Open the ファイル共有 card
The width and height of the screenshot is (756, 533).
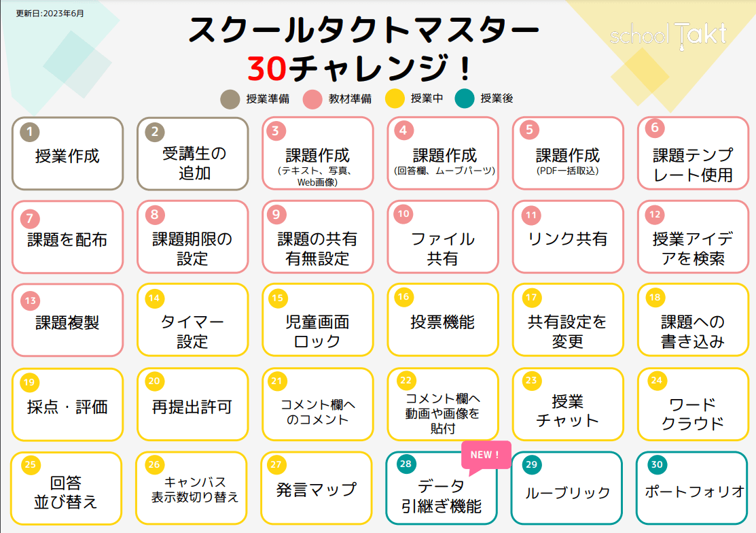point(443,237)
